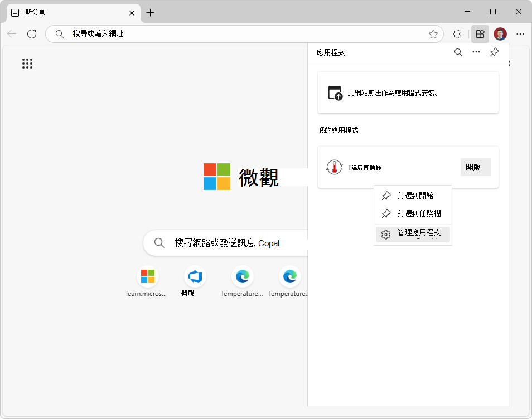
Task: Select 釘選到任務欄 in the context menu
Action: pos(417,215)
